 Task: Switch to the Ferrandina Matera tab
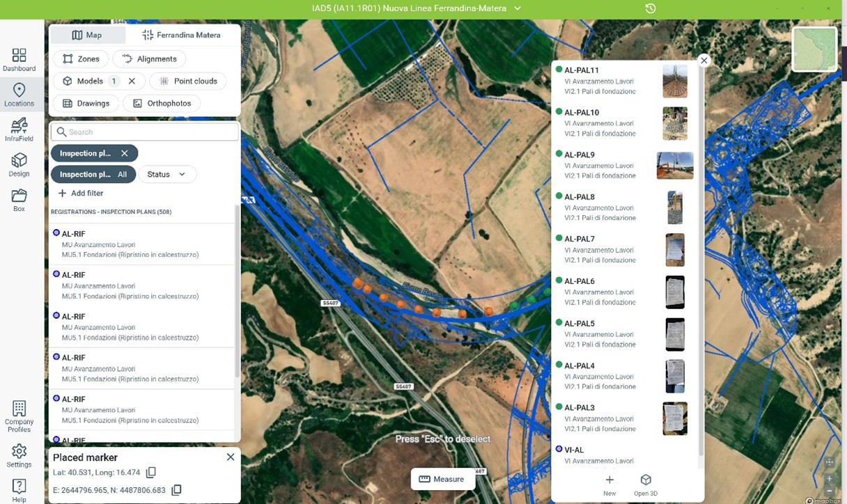(x=181, y=35)
